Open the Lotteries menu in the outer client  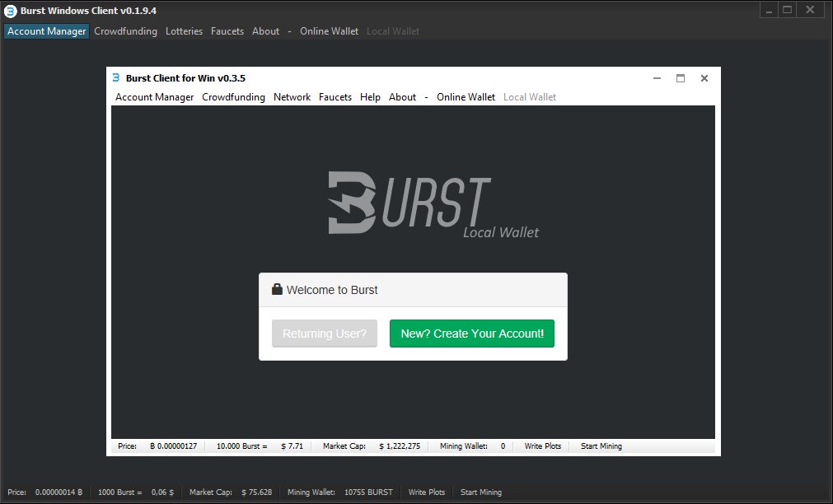point(184,31)
